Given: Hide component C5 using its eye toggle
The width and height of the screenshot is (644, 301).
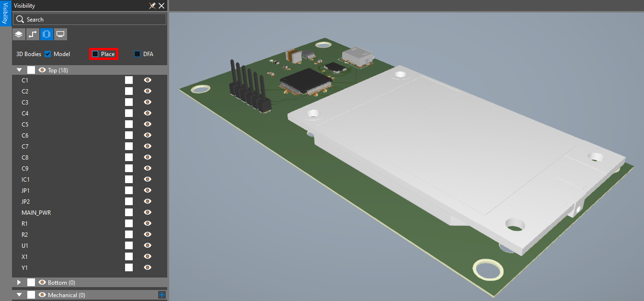Looking at the screenshot, I should [x=147, y=124].
